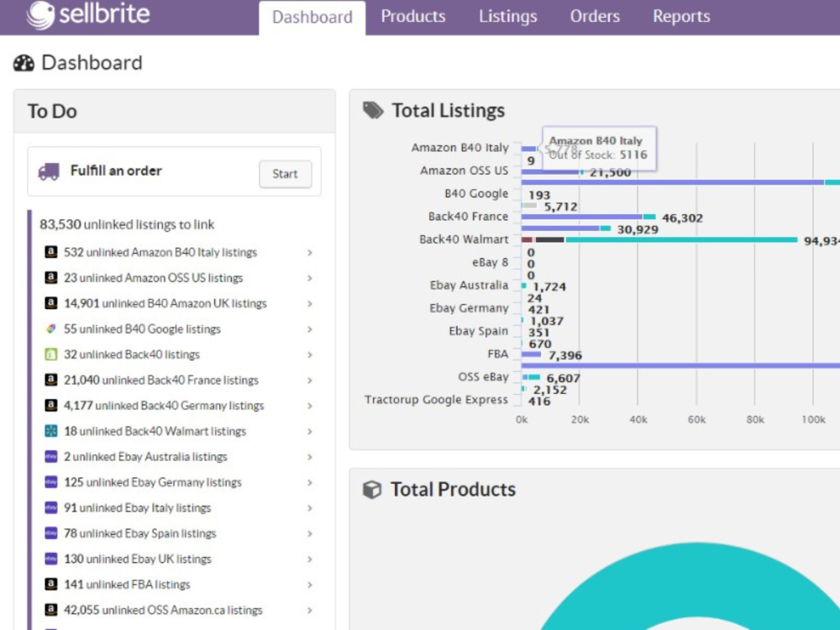Click the Amazon OSS US 21,500 bar
The image size is (840, 630).
point(552,172)
